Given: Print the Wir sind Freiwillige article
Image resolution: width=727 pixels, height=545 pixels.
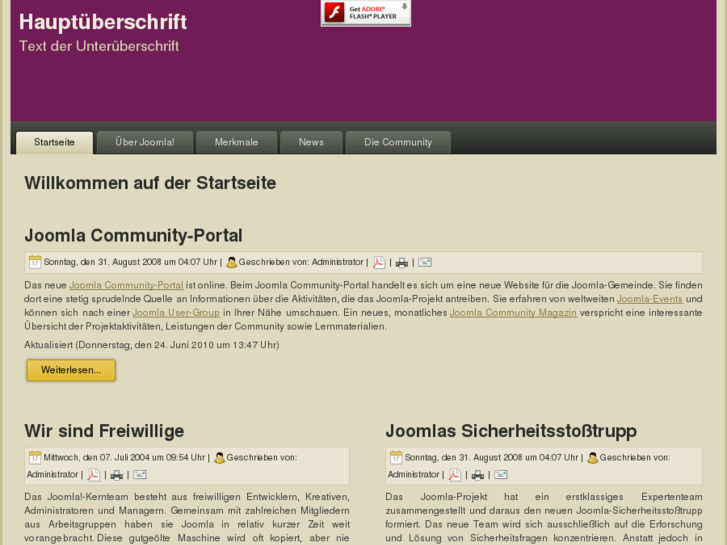Looking at the screenshot, I should coord(116,475).
